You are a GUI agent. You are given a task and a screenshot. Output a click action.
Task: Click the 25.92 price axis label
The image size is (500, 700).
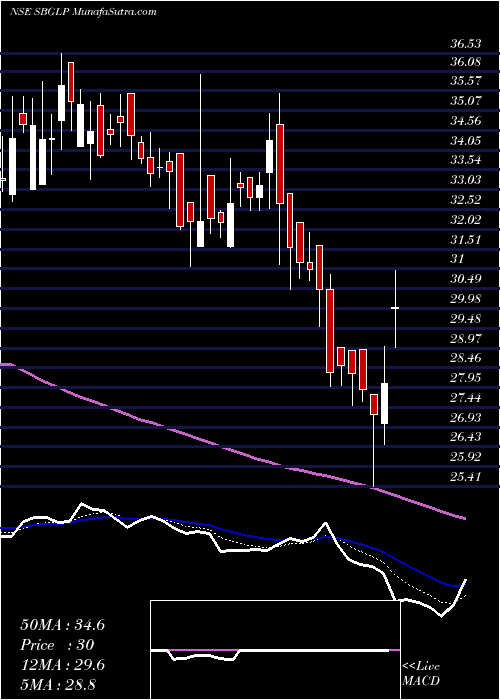[x=466, y=457]
